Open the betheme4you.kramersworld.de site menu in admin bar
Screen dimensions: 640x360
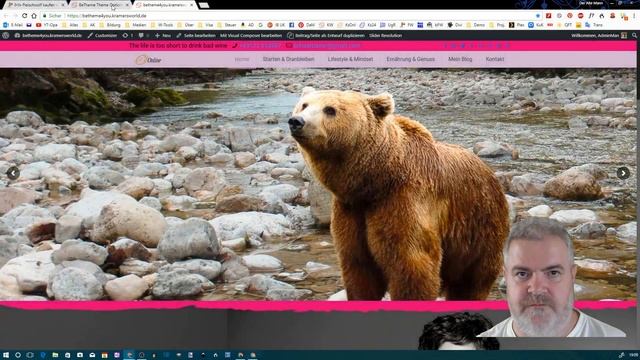pos(48,36)
